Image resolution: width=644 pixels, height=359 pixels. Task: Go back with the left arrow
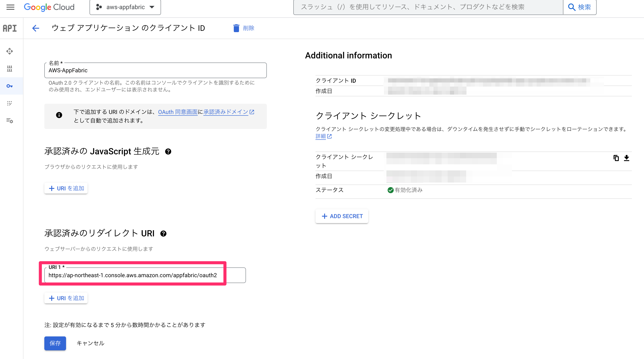[x=36, y=28]
